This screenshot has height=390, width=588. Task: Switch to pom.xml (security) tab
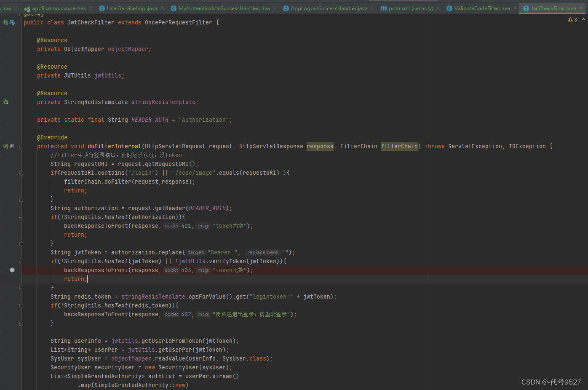411,8
